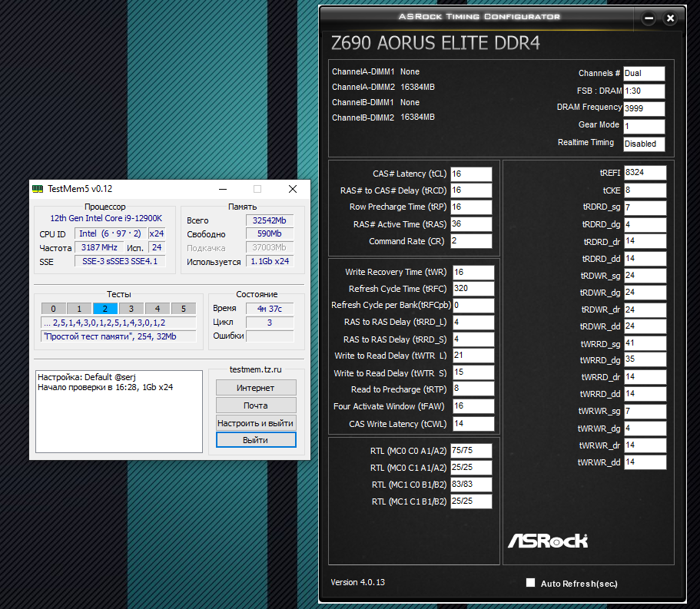The width and height of the screenshot is (700, 609).
Task: Click the tWRWR_dd value field
Action: tap(645, 462)
